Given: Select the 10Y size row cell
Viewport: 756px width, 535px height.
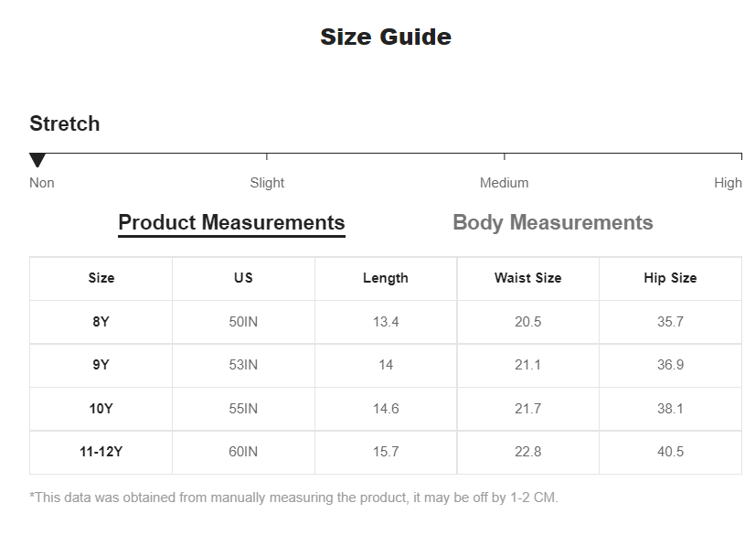Looking at the screenshot, I should [101, 409].
